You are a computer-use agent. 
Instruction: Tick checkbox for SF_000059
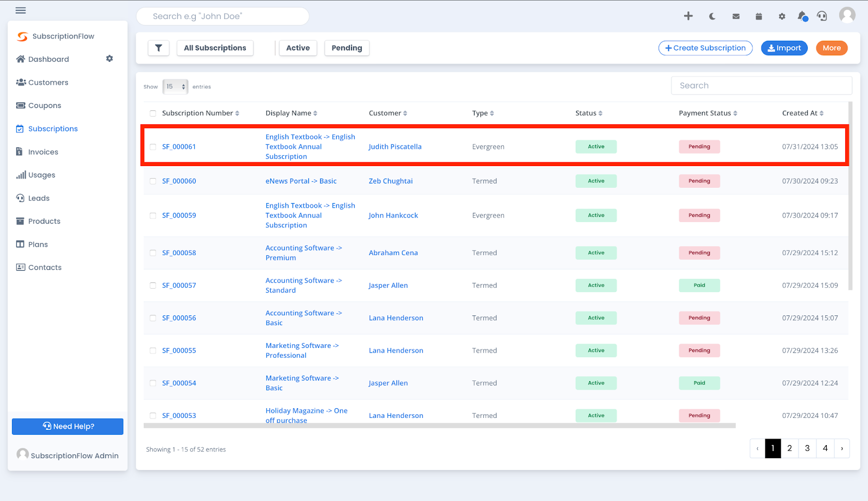pyautogui.click(x=153, y=215)
